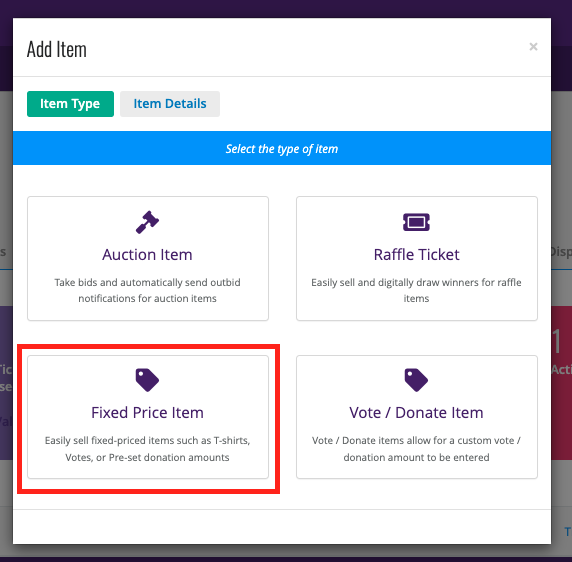The width and height of the screenshot is (572, 562).
Task: Pick the Fixed Price Item title
Action: point(147,412)
